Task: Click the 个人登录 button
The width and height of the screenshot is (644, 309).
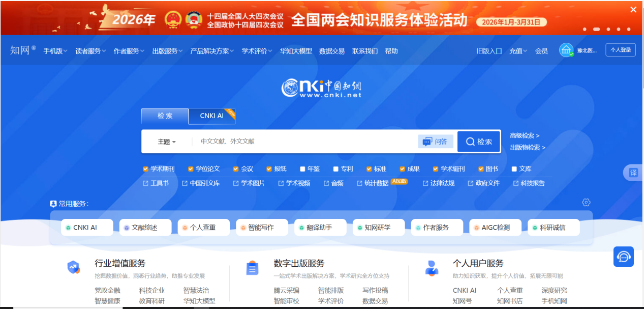Action: (x=620, y=50)
